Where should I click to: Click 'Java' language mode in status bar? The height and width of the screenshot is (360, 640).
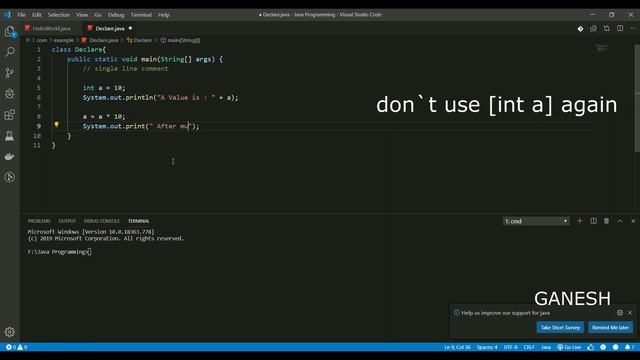(546, 347)
